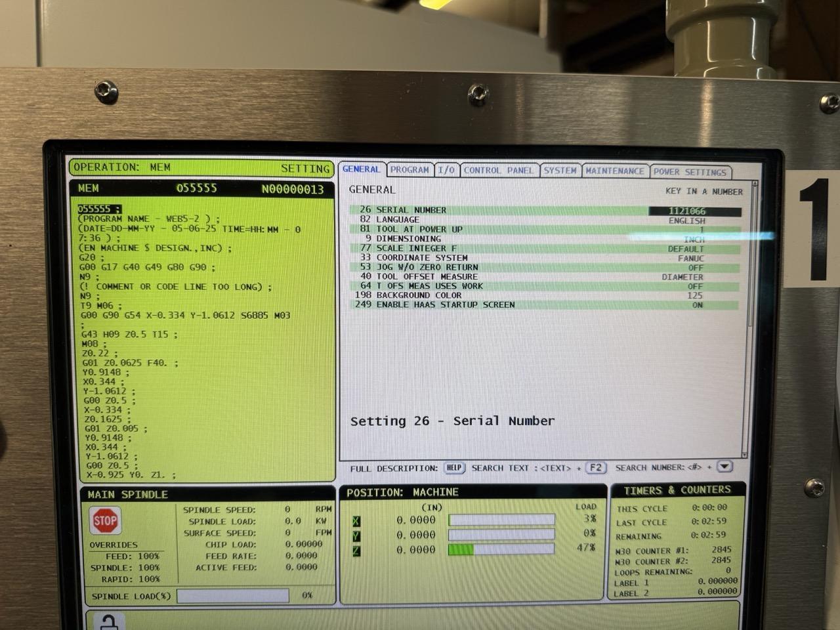Viewport: 840px width, 630px height.
Task: Change setting 82 Language from English
Action: 686,221
